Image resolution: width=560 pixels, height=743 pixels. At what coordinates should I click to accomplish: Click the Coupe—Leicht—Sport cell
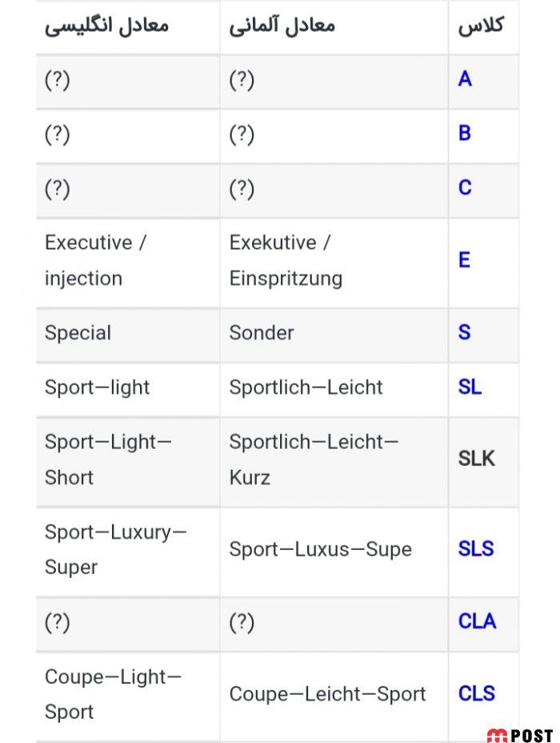[x=327, y=693]
